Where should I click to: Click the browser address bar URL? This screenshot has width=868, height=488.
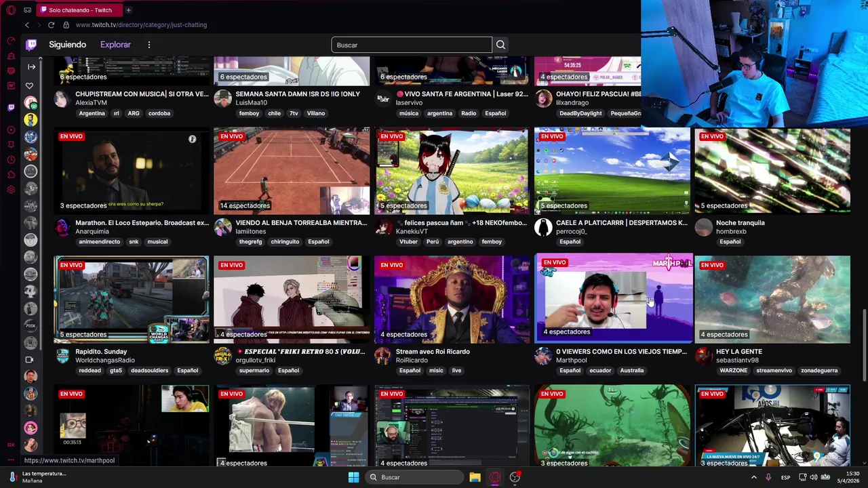point(141,25)
